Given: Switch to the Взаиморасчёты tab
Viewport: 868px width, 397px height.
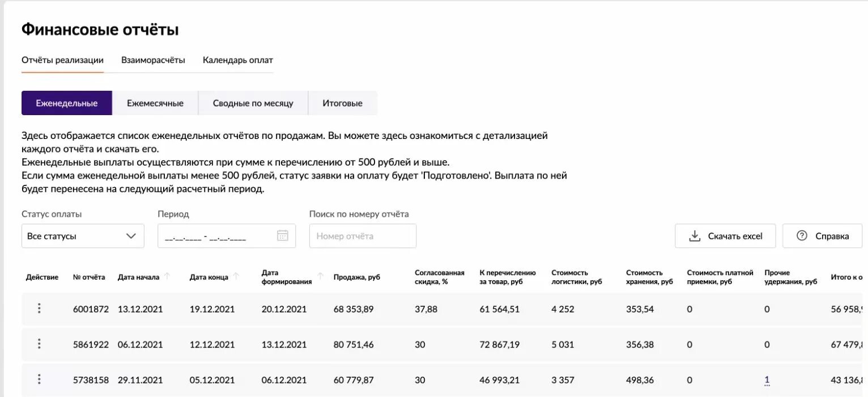Looking at the screenshot, I should pyautogui.click(x=153, y=60).
